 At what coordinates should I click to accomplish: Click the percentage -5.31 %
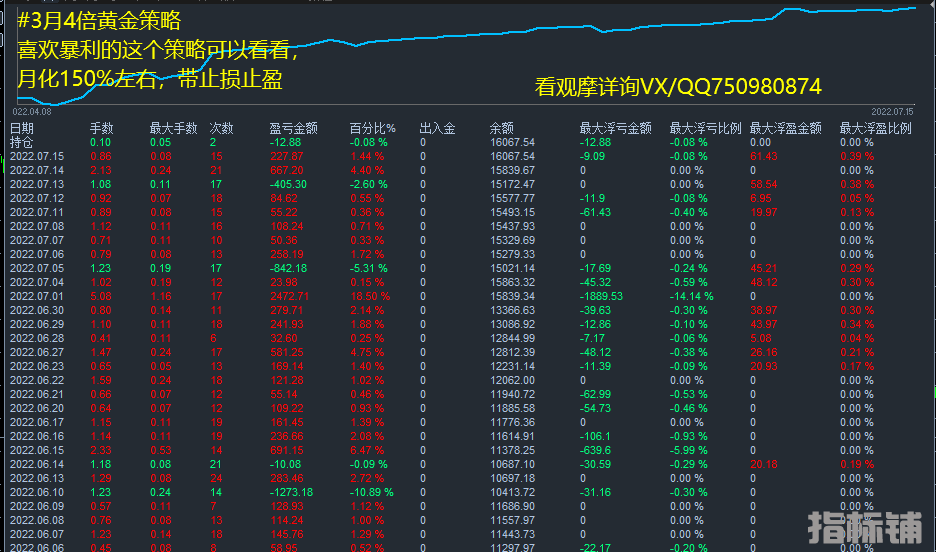click(369, 269)
